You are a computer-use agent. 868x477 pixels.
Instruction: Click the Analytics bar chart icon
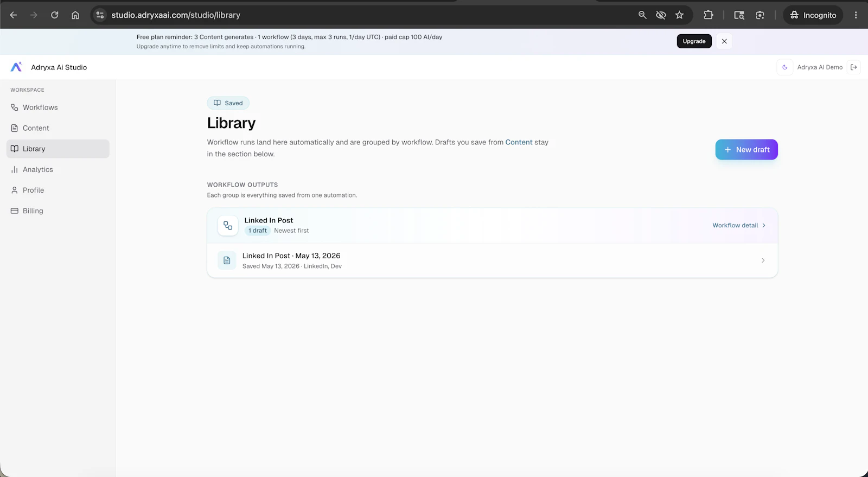point(15,169)
